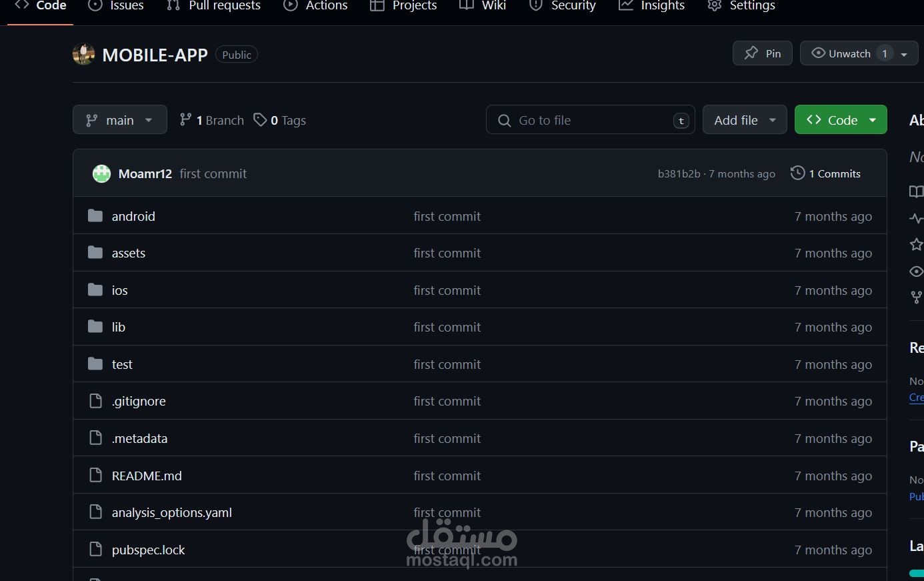Viewport: 924px width, 581px height.
Task: Click the forks icon in the sidebar
Action: [x=916, y=298]
